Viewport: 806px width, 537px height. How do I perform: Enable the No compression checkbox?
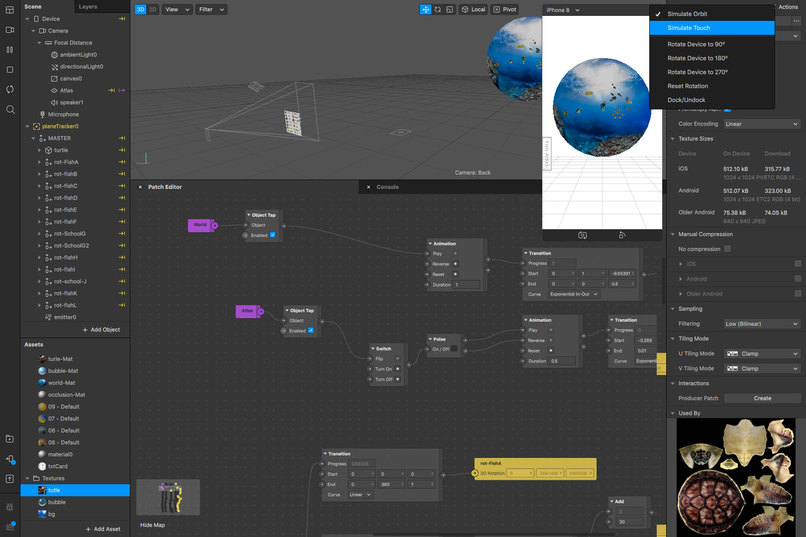(727, 249)
